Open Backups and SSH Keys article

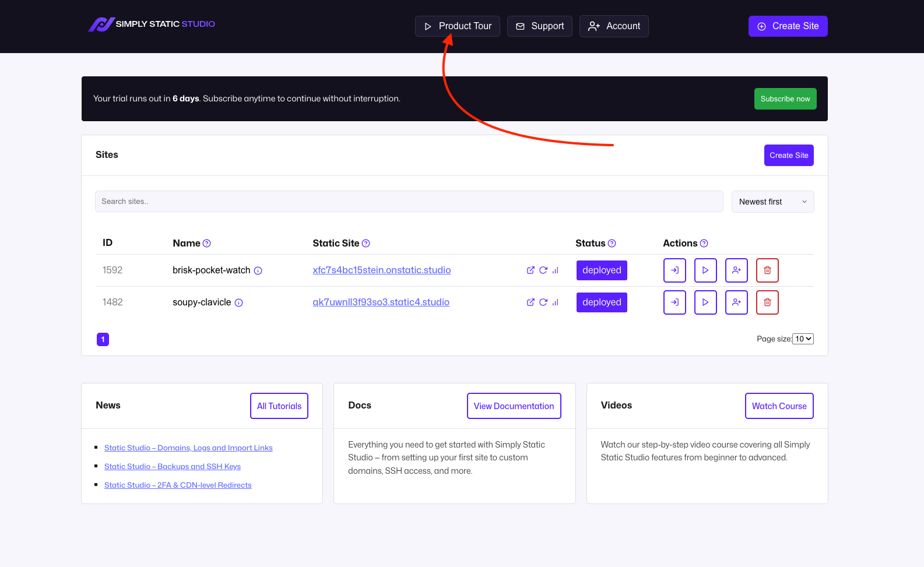coord(173,467)
